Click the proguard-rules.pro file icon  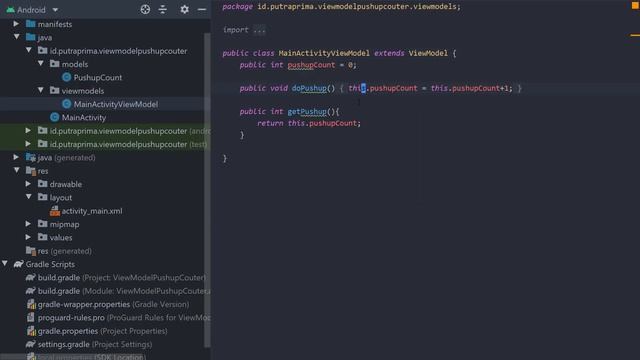click(31, 317)
